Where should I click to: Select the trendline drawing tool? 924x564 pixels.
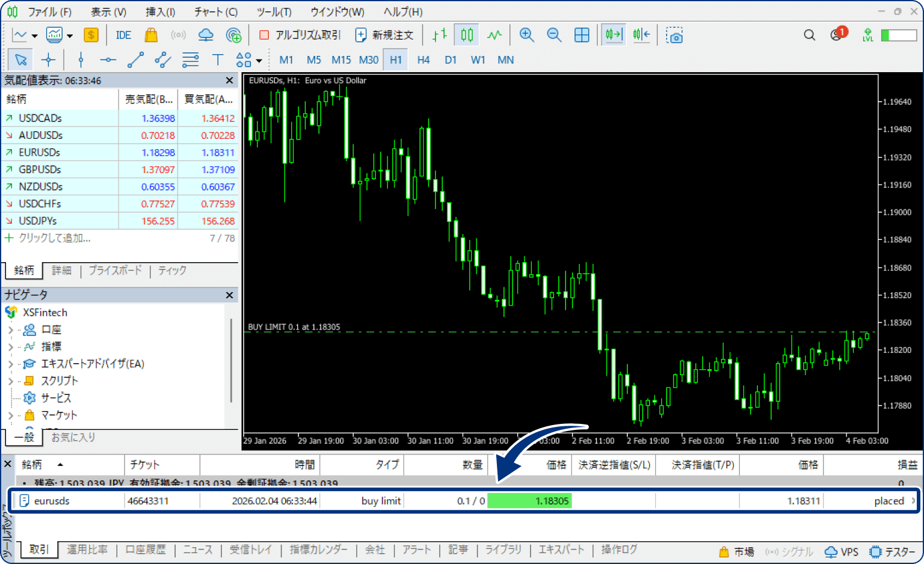pos(135,60)
